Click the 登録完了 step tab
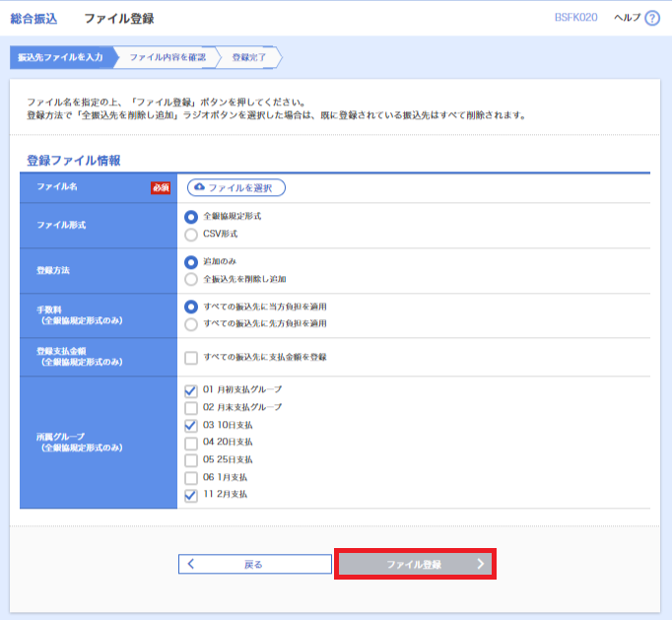 coord(249,57)
